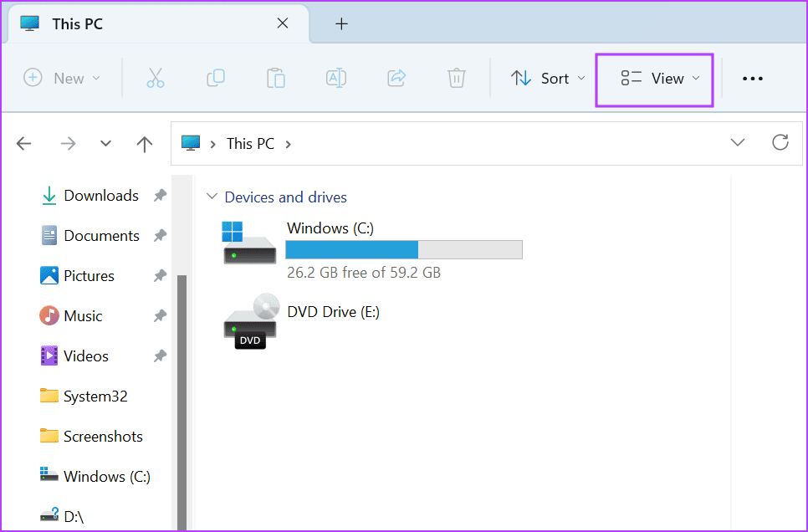Click the Delete trash can icon
This screenshot has width=808, height=532.
pyautogui.click(x=457, y=79)
